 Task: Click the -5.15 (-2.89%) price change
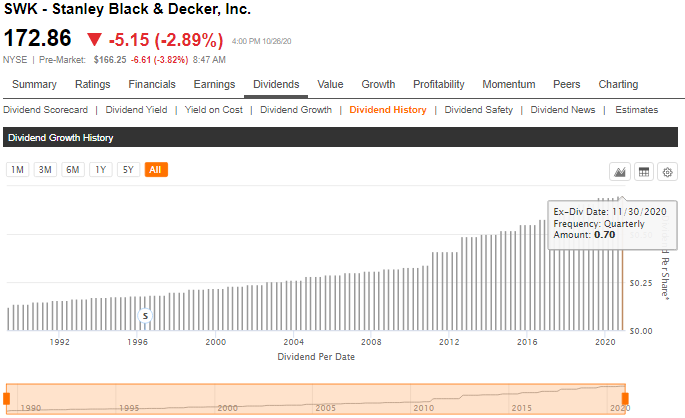coord(166,40)
